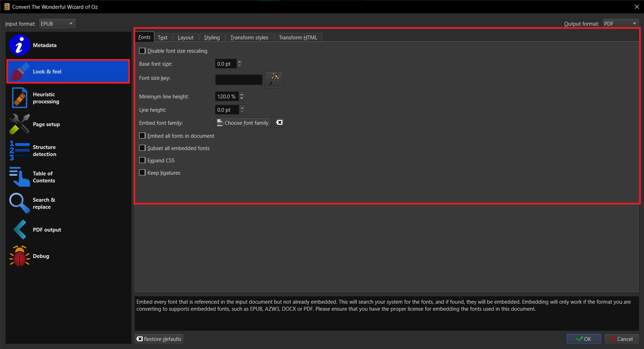Click the Cancel button
The image size is (644, 349).
click(x=622, y=339)
